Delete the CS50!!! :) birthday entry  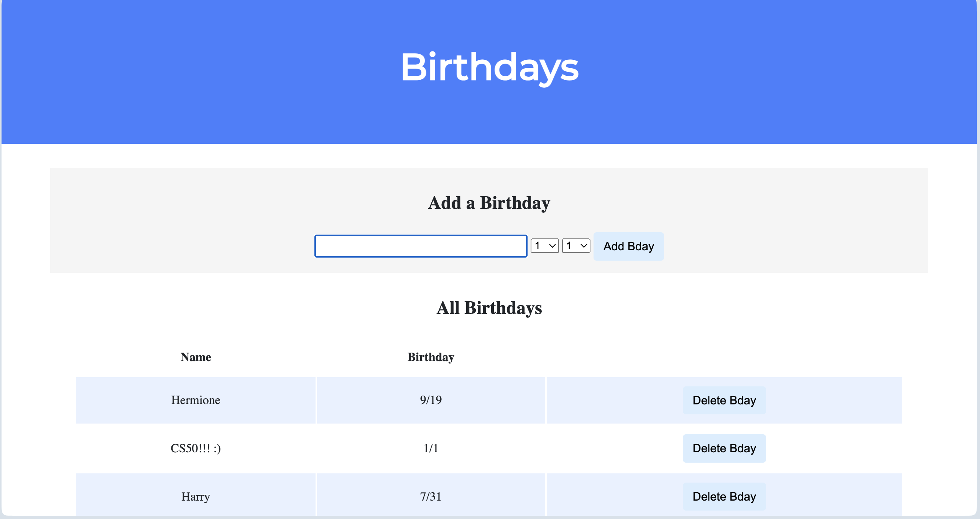click(x=723, y=448)
